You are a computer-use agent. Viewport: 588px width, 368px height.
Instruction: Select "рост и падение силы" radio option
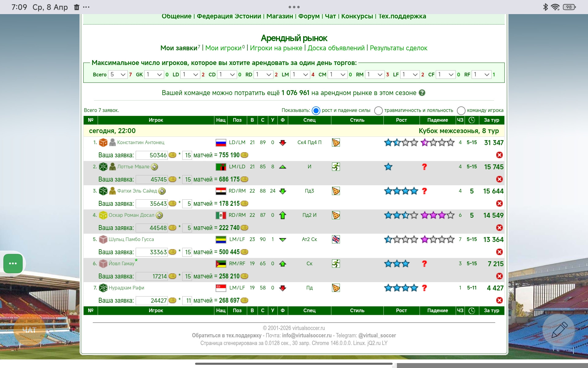pyautogui.click(x=316, y=110)
